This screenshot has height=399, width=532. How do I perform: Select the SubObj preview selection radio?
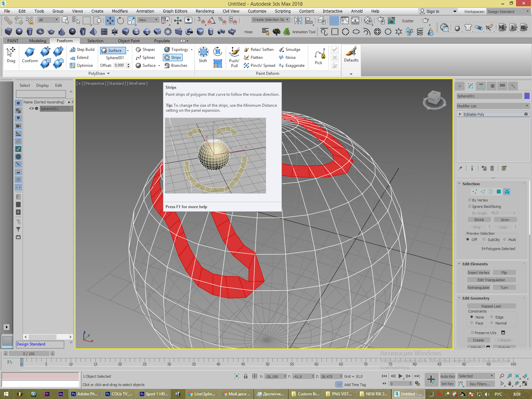click(484, 239)
